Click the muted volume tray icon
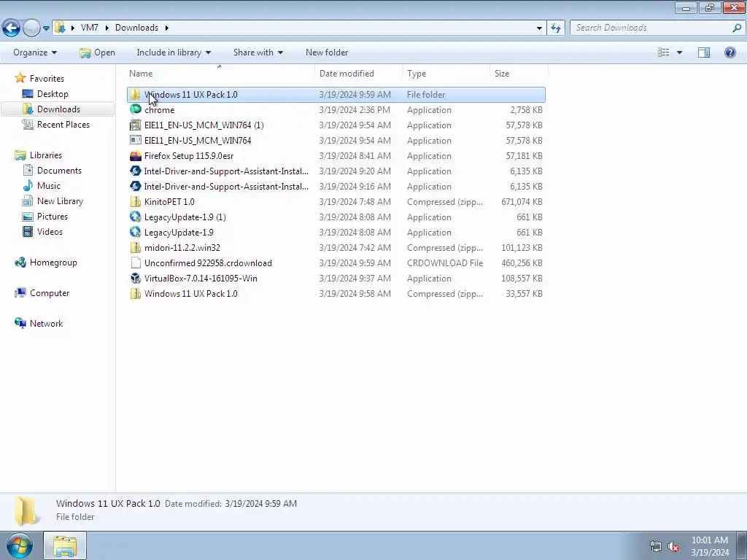The width and height of the screenshot is (747, 560). click(673, 547)
